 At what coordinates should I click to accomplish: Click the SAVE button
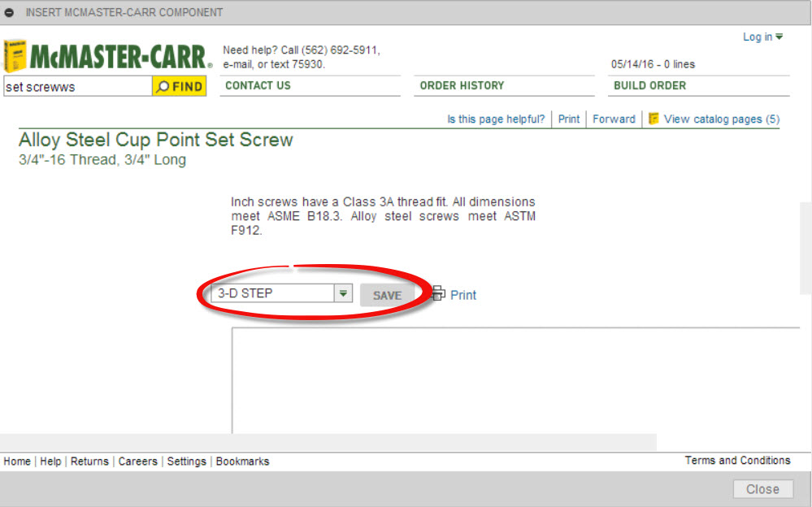[388, 295]
